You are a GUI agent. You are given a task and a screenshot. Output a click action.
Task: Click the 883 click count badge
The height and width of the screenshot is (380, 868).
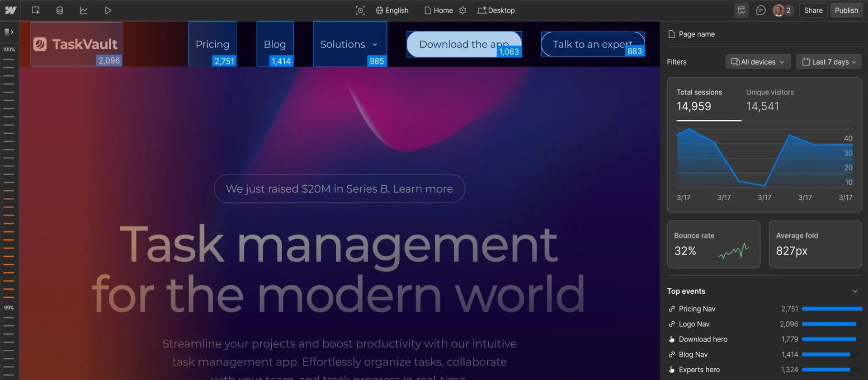(x=635, y=51)
